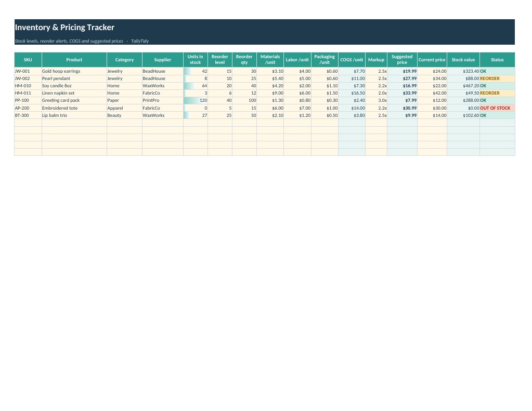
Task: Click the "Gold hoop earrings" product cell
Action: pos(74,71)
